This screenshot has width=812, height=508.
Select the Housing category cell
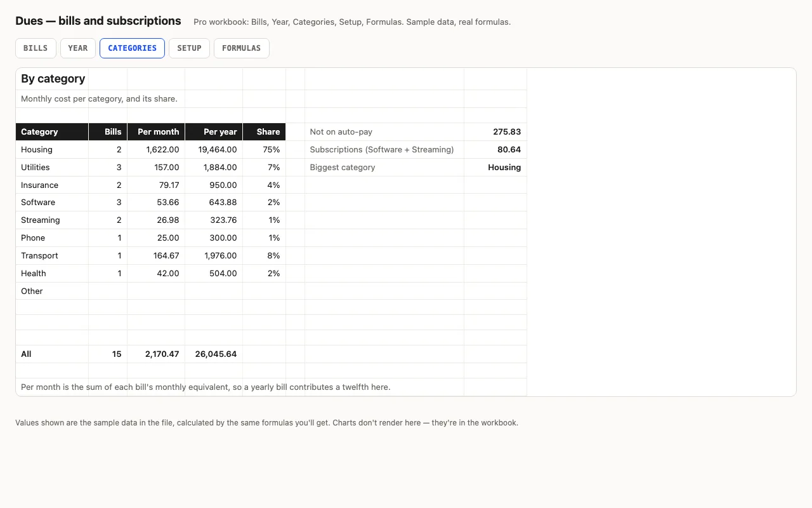[52, 150]
